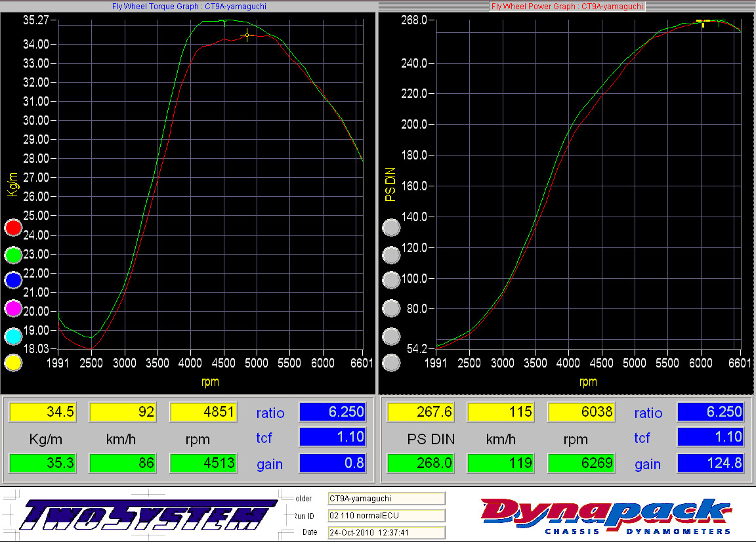Select the Fly Wheel Power Graph title tab

[567, 7]
